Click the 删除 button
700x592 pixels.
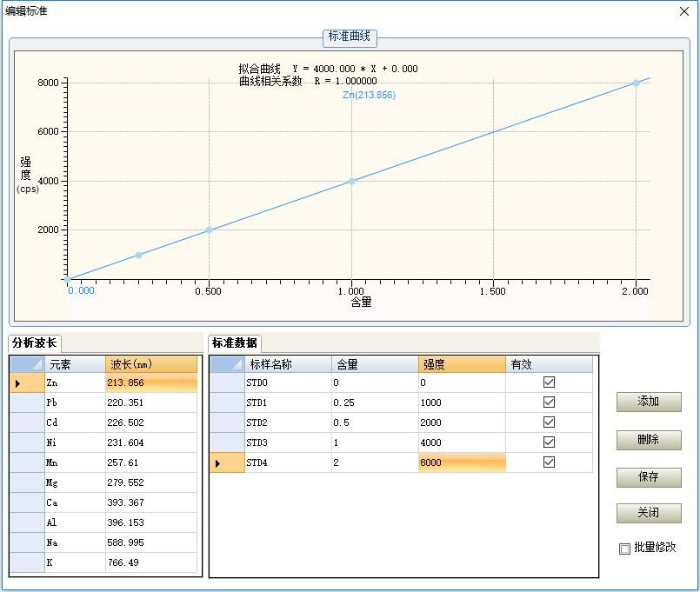[x=648, y=440]
